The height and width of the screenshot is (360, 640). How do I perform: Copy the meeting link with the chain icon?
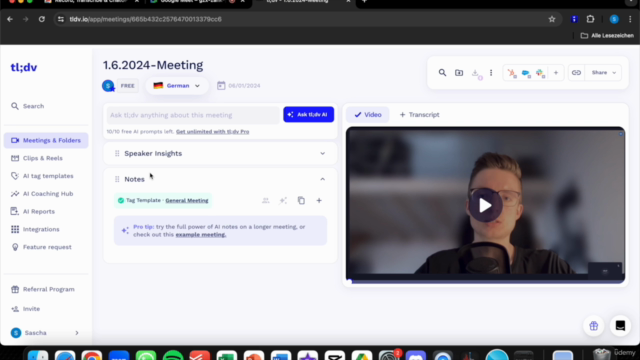pyautogui.click(x=576, y=73)
